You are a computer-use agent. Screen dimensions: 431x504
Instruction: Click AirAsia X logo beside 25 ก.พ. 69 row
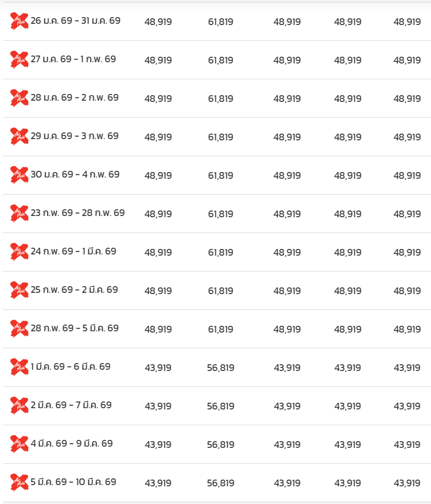tap(20, 290)
